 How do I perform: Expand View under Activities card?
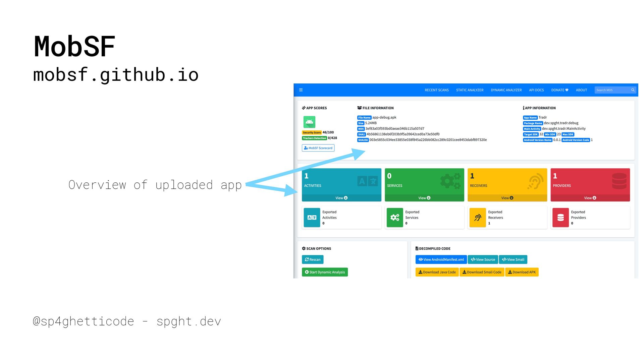[341, 198]
